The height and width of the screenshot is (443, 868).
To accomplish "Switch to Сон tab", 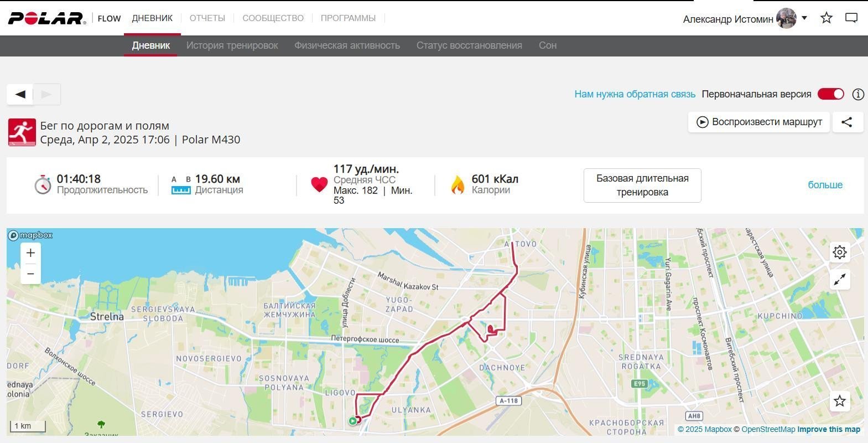I will 548,45.
